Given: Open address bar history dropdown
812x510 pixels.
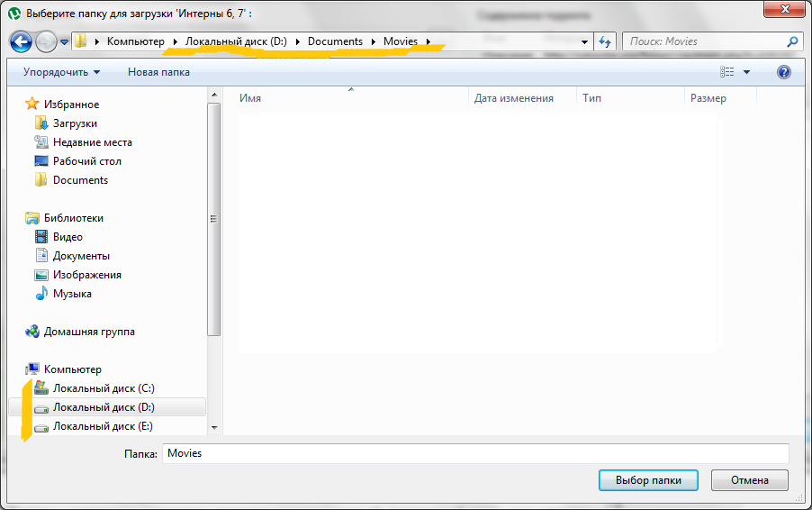Looking at the screenshot, I should tap(584, 42).
